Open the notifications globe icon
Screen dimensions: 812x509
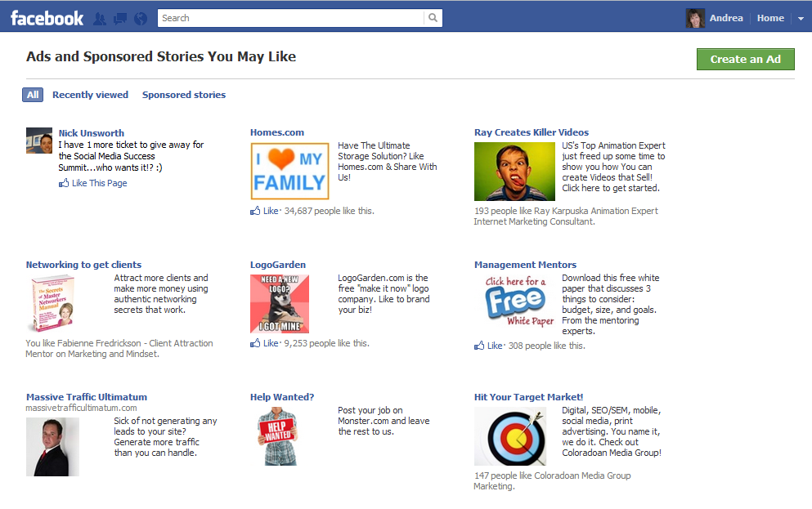point(141,19)
